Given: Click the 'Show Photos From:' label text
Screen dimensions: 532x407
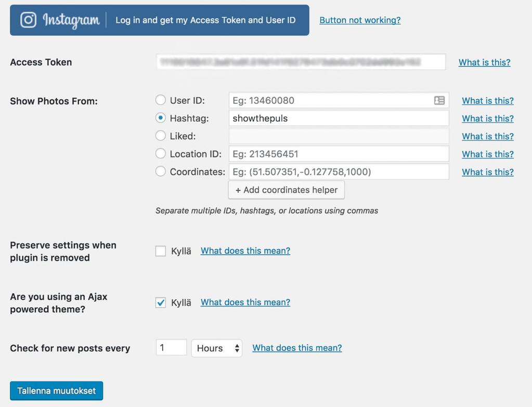Looking at the screenshot, I should tap(54, 101).
